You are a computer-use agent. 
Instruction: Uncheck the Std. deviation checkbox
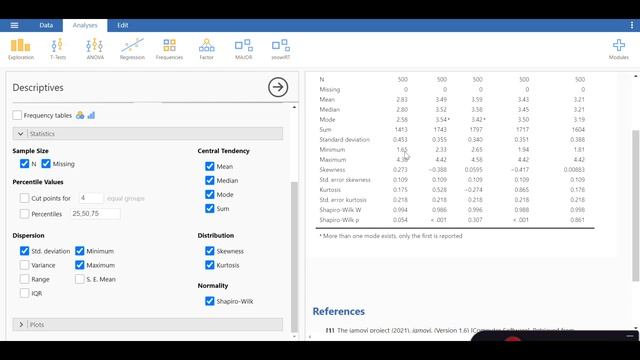[x=24, y=251]
